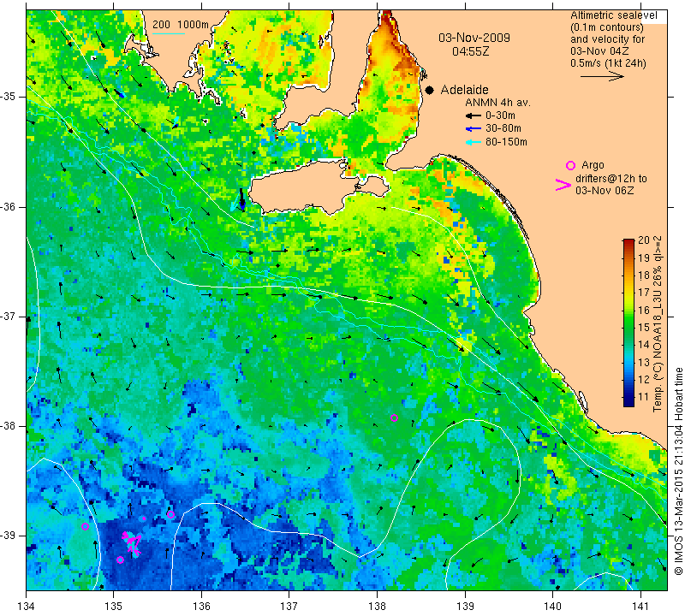The image size is (685, 616).
Task: Click the 'Altimetric sealevel' caption text
Action: [x=613, y=15]
